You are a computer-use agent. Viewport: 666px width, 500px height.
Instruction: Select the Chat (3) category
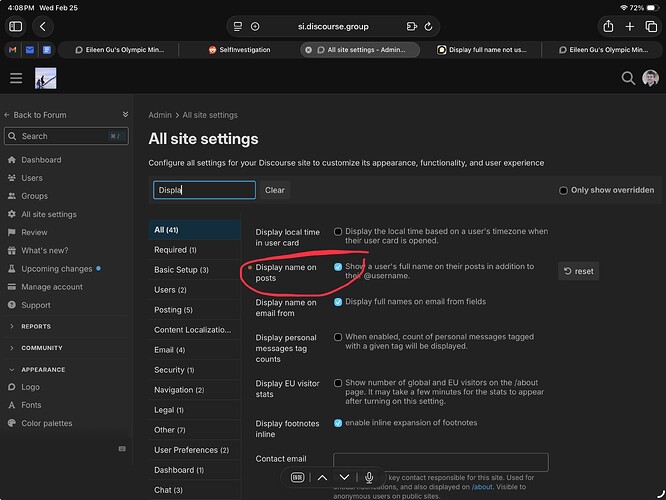pyautogui.click(x=195, y=490)
